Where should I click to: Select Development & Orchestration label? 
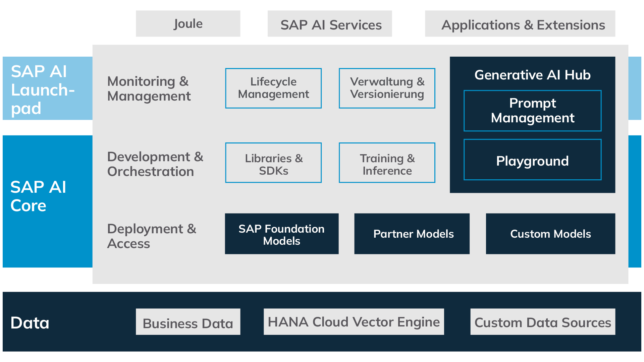155,164
